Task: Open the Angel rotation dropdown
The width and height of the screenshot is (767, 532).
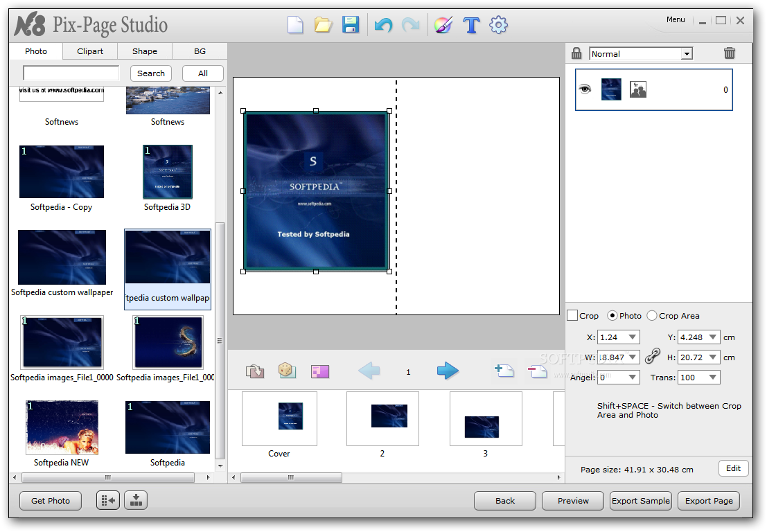Action: tap(632, 378)
